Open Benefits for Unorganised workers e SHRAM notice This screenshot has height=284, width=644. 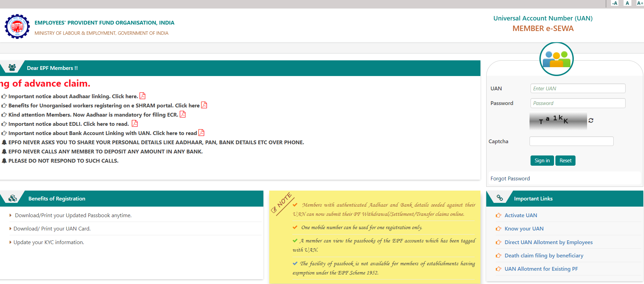click(104, 106)
